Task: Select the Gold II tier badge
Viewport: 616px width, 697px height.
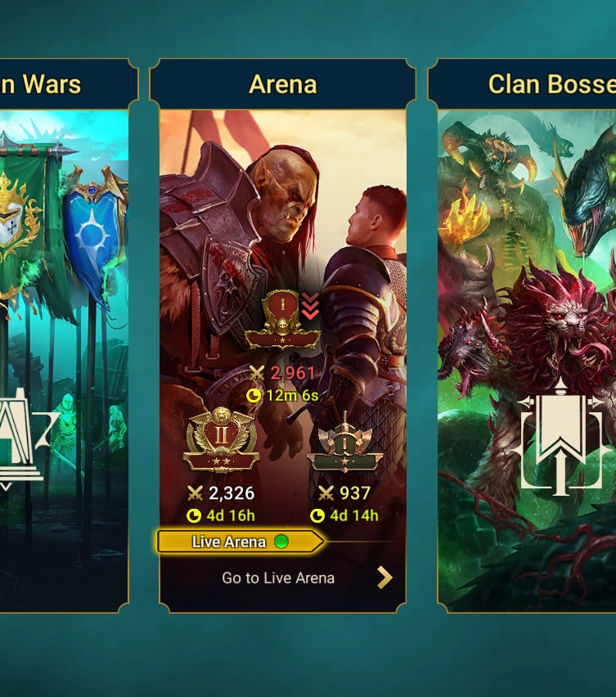Action: point(221,439)
